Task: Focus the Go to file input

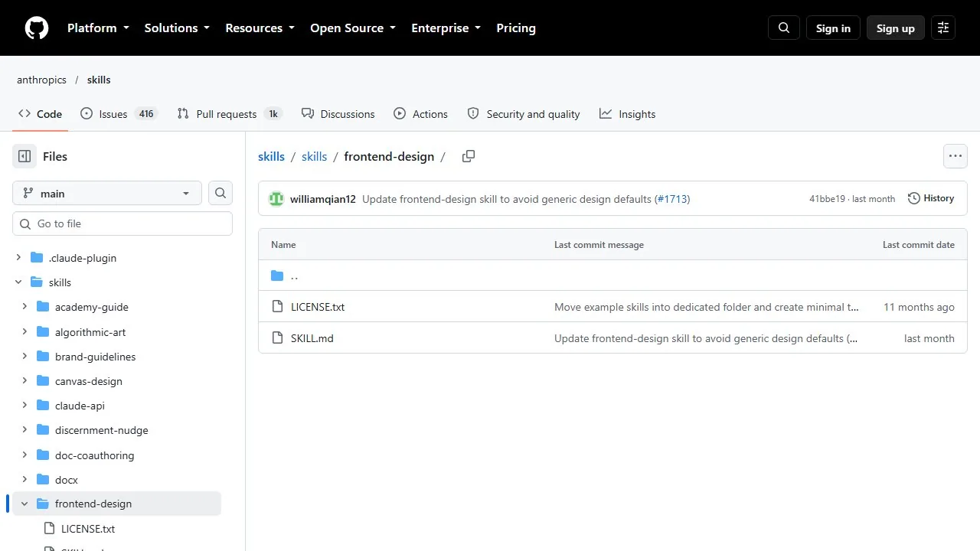Action: [122, 223]
